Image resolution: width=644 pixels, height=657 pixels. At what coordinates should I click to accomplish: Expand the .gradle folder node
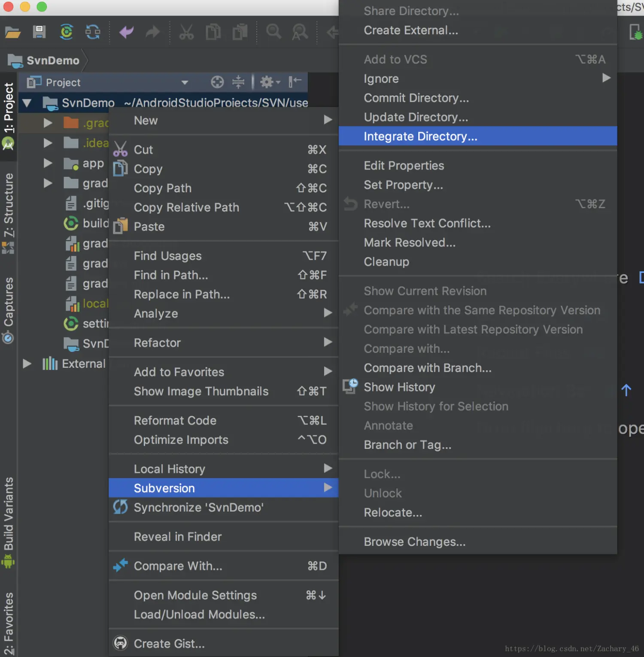[x=48, y=123]
